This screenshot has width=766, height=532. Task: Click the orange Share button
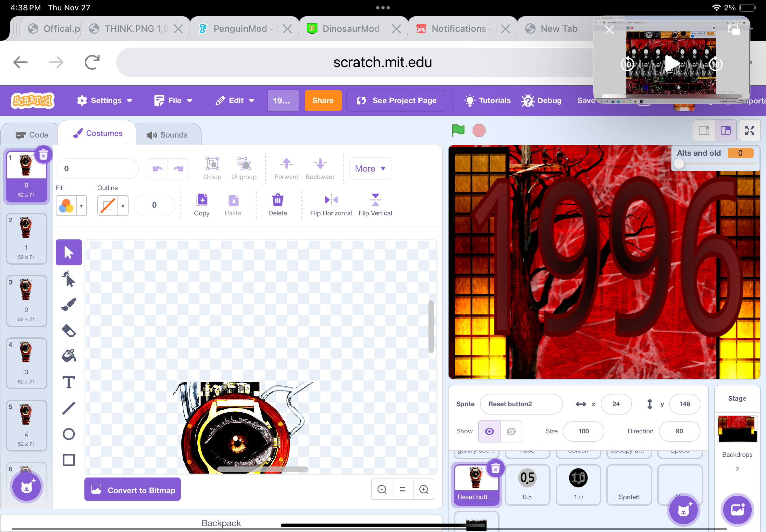[x=323, y=100]
